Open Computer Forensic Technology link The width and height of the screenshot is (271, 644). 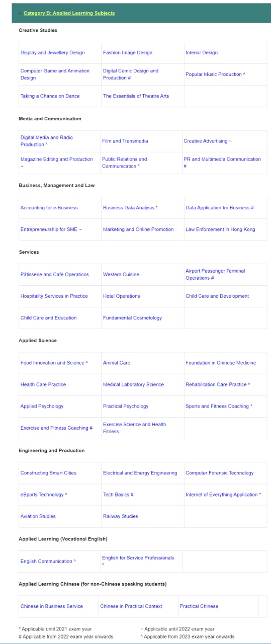pyautogui.click(x=220, y=472)
